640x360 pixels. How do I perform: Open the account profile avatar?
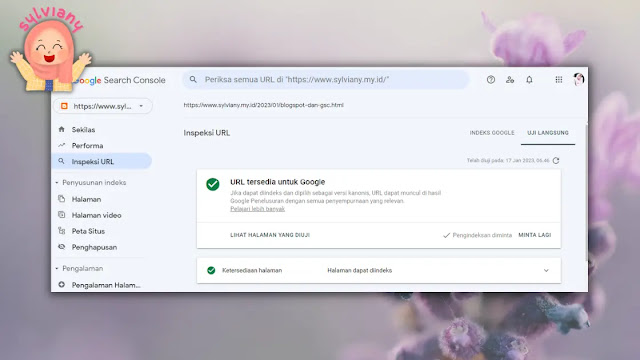(x=578, y=79)
